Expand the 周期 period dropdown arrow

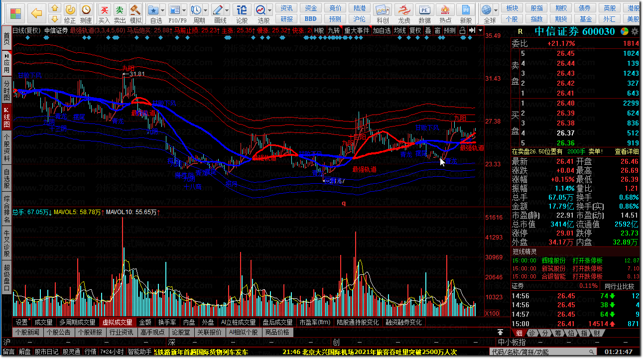(206, 9)
